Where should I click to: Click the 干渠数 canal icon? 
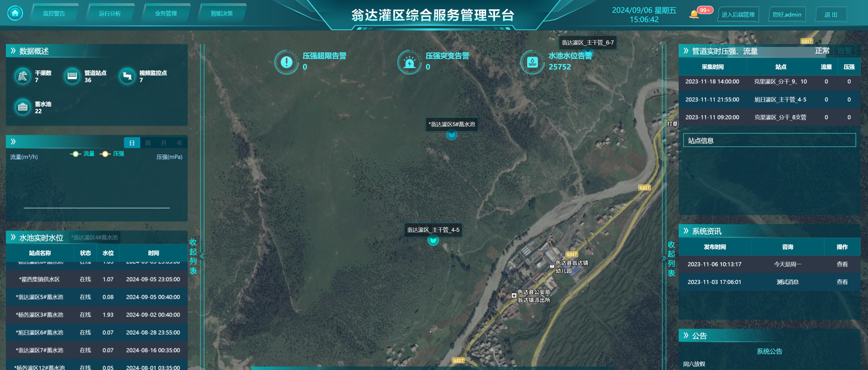pyautogui.click(x=23, y=76)
